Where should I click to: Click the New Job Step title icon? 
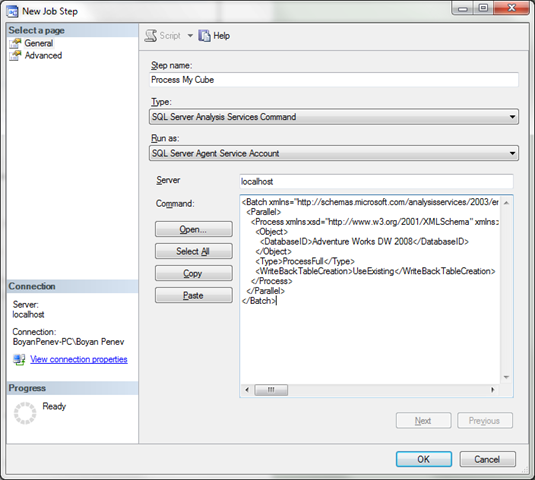click(12, 11)
